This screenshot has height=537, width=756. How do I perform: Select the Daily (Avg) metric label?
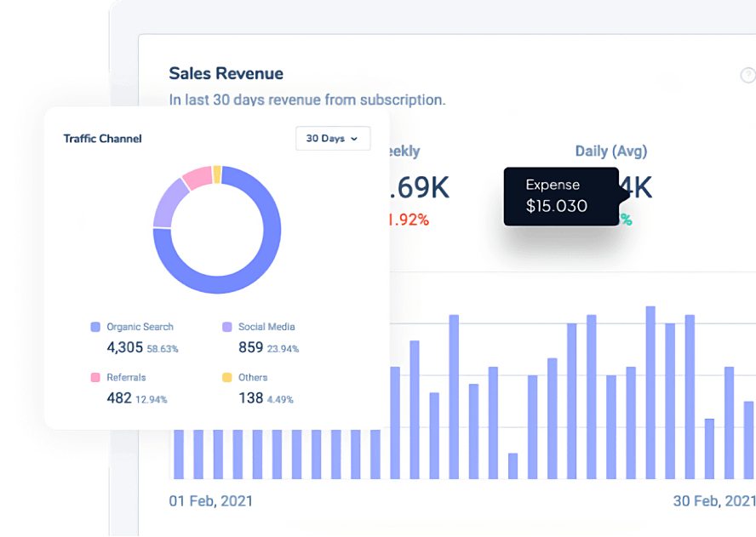(610, 151)
